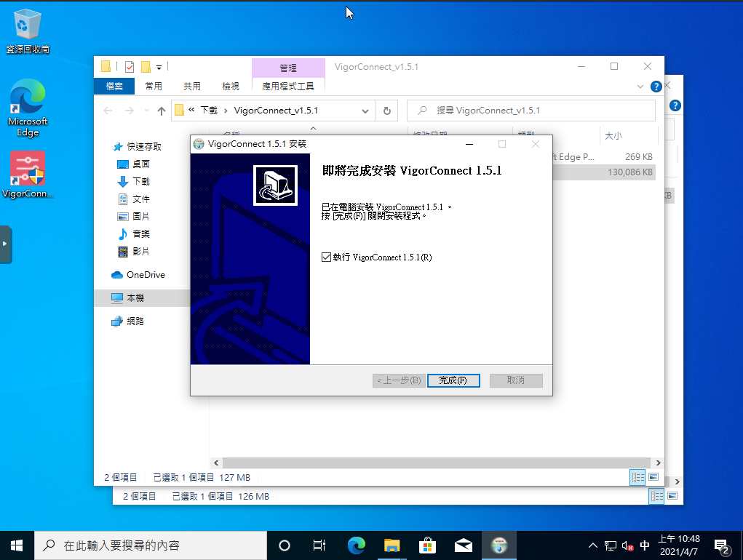Select 本機 This PC in navigation pane
The width and height of the screenshot is (743, 560).
point(135,298)
